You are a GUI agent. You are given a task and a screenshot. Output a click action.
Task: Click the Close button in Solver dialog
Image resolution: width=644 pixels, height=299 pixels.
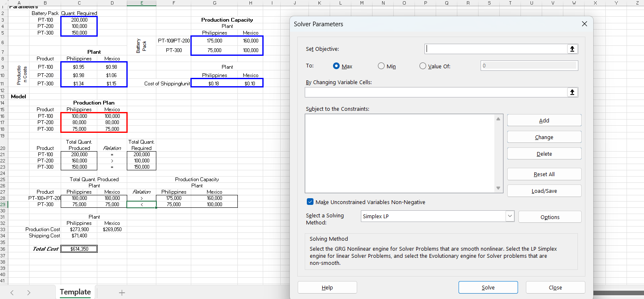click(x=555, y=287)
